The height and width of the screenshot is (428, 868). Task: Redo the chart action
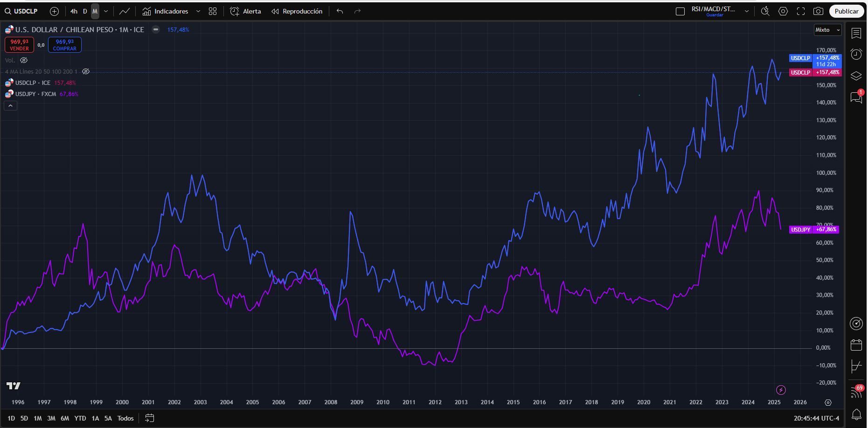pos(358,11)
